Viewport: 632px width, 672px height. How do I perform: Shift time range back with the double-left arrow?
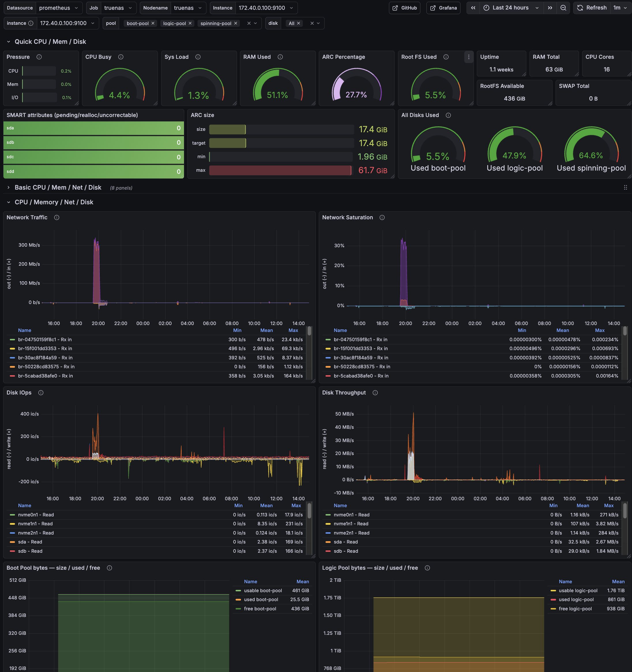point(473,7)
